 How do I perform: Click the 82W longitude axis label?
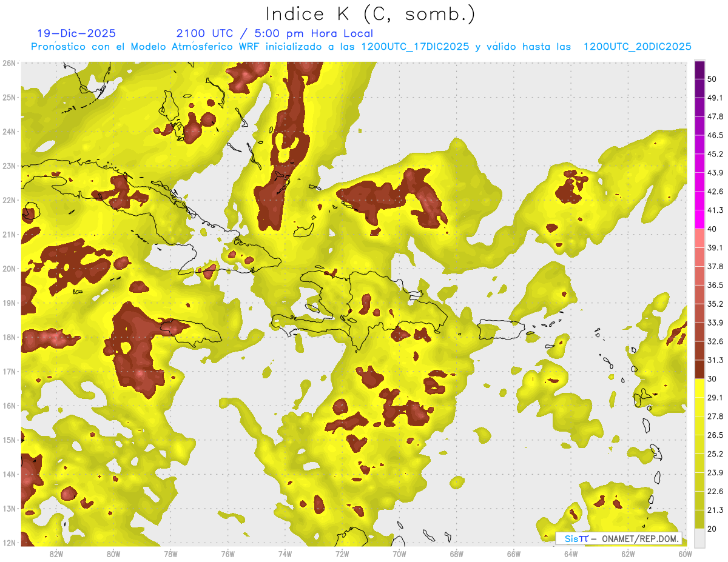pyautogui.click(x=56, y=554)
